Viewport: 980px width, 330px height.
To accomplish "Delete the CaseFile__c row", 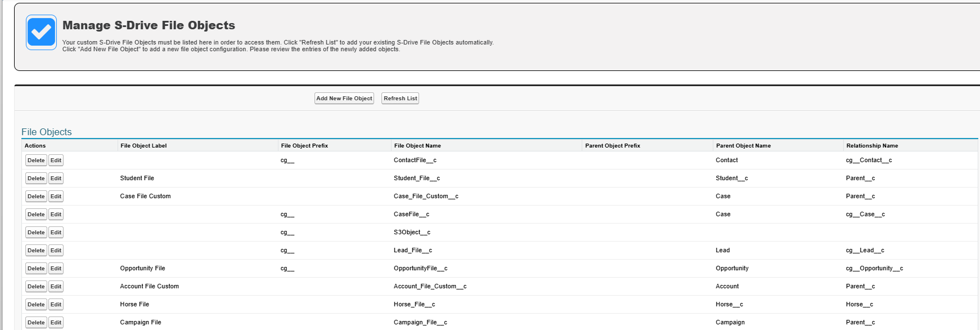I will (x=36, y=215).
